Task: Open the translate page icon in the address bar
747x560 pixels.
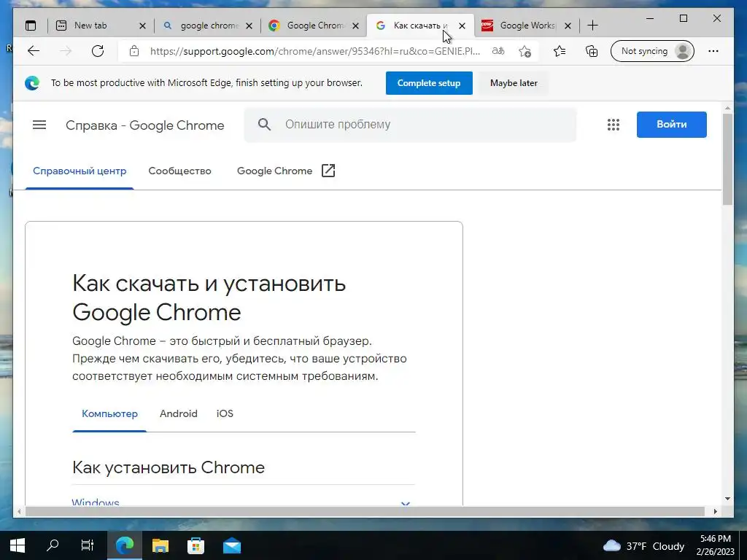Action: (498, 51)
